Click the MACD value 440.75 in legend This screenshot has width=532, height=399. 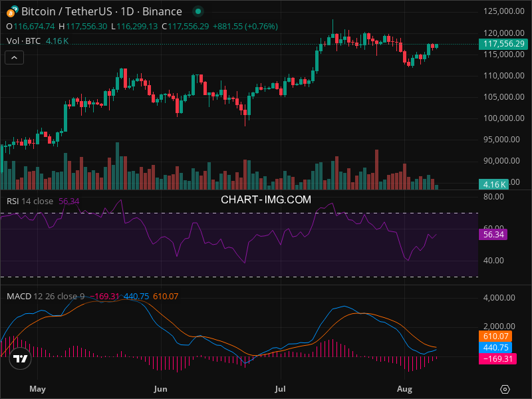click(136, 296)
